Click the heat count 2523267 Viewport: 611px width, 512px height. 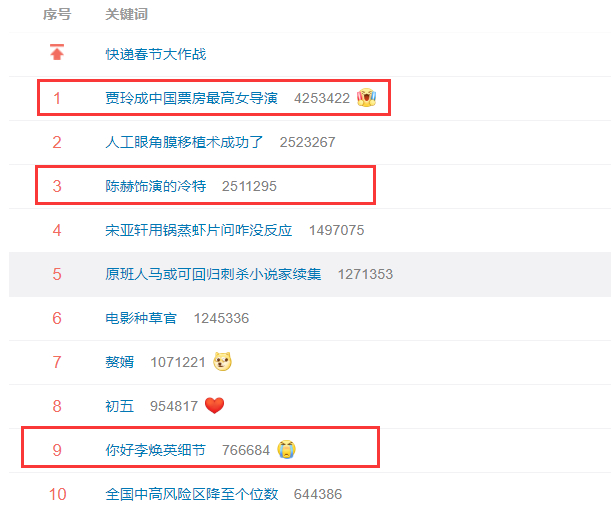click(307, 142)
